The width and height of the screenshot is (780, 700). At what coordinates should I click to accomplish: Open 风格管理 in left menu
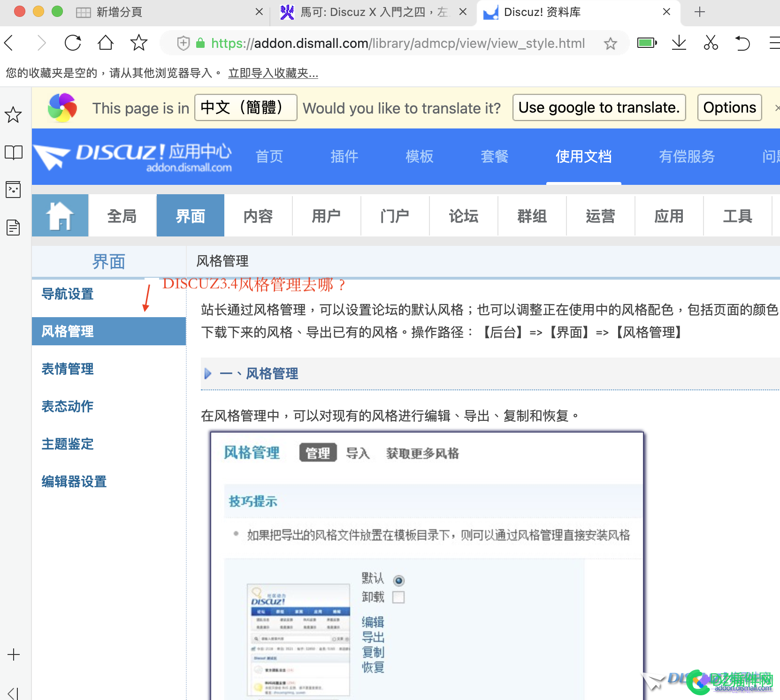pyautogui.click(x=109, y=331)
